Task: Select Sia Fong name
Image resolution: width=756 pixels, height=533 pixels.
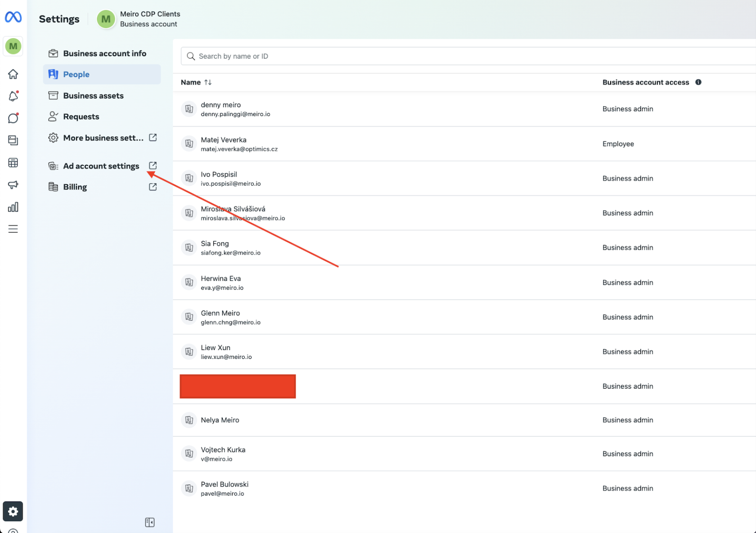Action: (215, 244)
